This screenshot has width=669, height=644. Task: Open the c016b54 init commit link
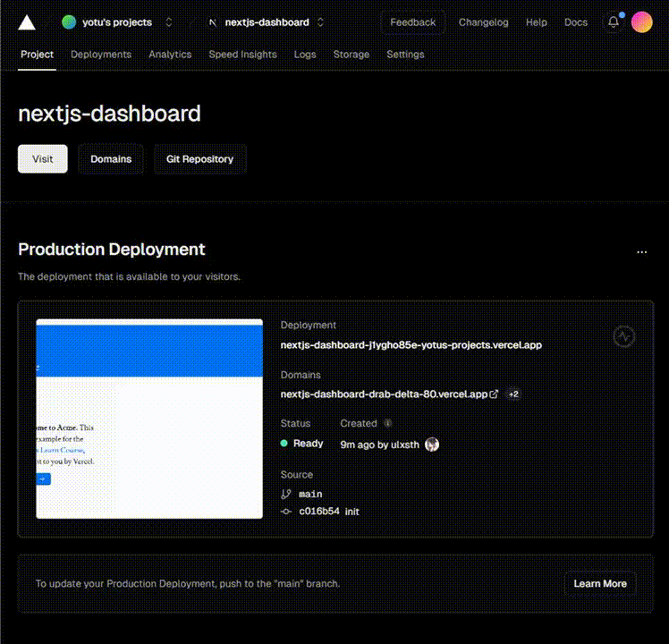(x=329, y=512)
